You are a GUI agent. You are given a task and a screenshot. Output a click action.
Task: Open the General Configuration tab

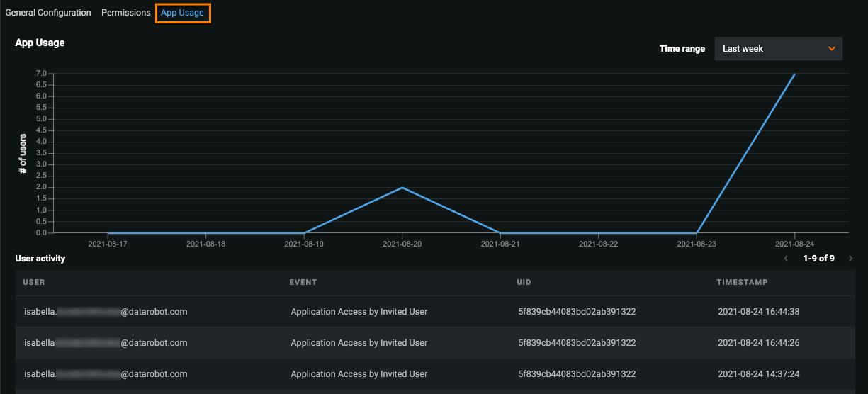click(48, 13)
